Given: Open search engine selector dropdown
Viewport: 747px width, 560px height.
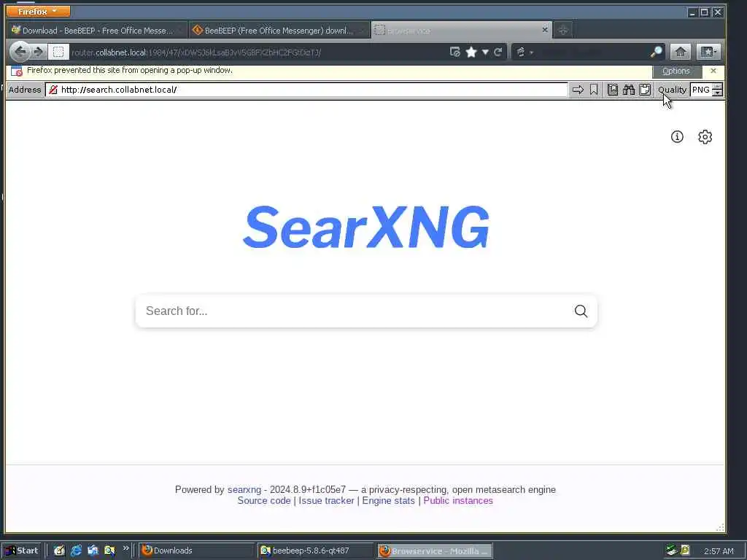Looking at the screenshot, I should [524, 52].
